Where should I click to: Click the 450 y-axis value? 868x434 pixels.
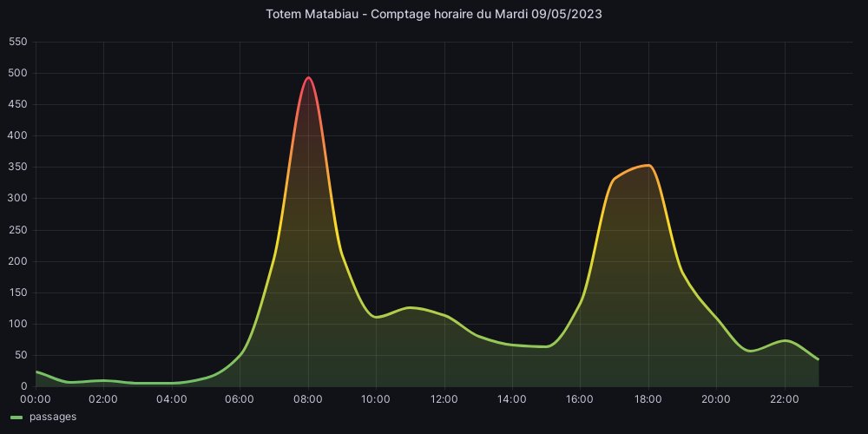[19, 105]
